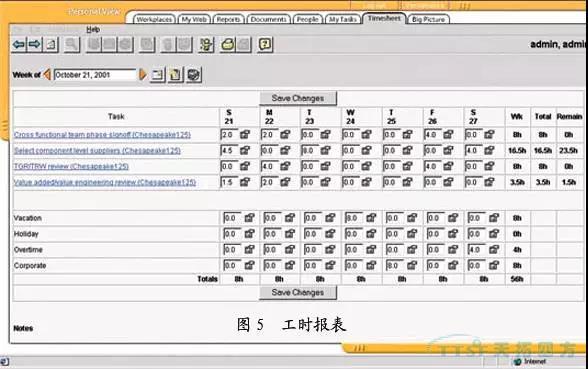588x369 pixels.
Task: Advance to next week with the right arrow
Action: point(142,74)
